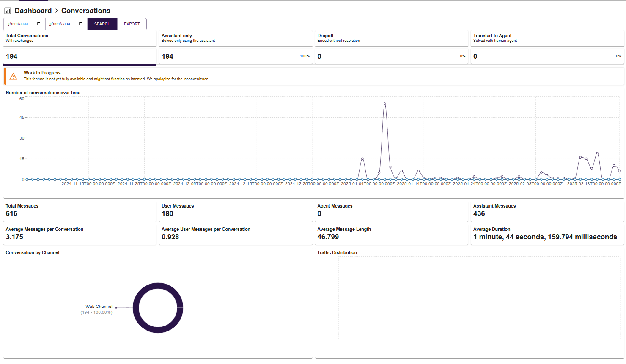Click the dashboard chart icon in breadcrumb
Image resolution: width=626 pixels, height=364 pixels.
pyautogui.click(x=8, y=11)
